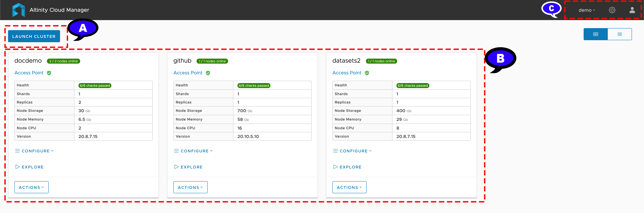Image resolution: width=644 pixels, height=213 pixels.
Task: Switch to list view
Action: 620,34
